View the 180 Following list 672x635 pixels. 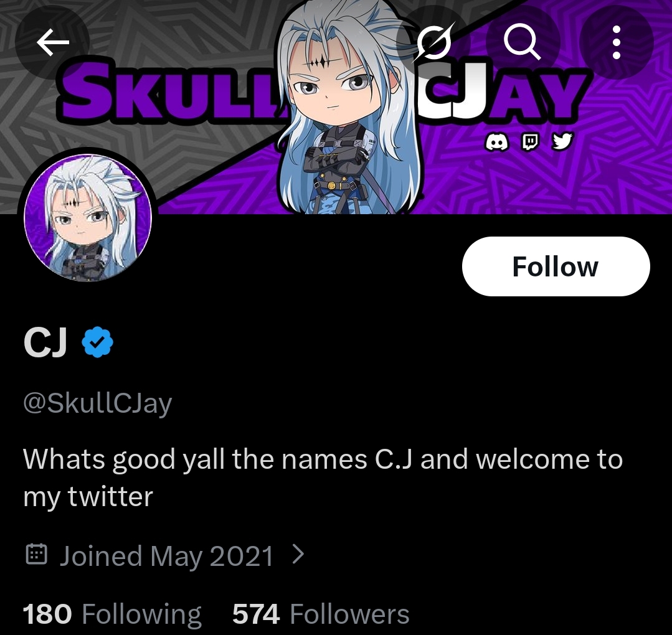pos(112,614)
